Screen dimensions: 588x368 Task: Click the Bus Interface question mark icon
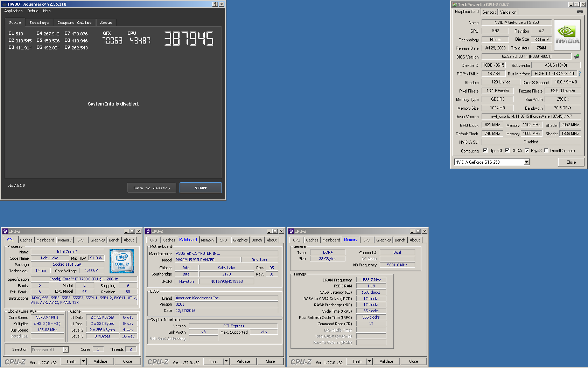(x=580, y=74)
